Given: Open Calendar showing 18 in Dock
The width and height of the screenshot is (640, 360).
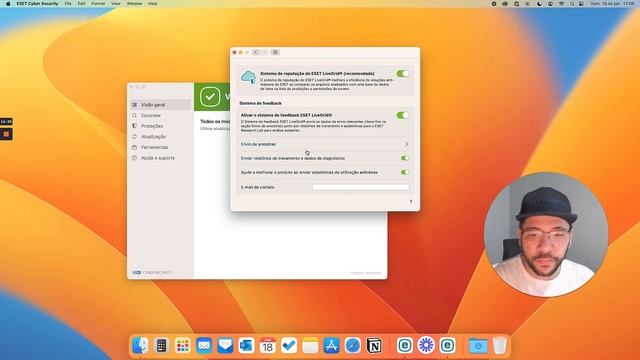Looking at the screenshot, I should coord(268,346).
